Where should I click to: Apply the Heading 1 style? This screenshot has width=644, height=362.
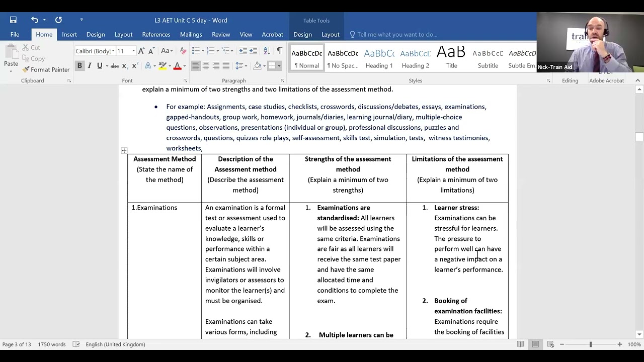379,58
